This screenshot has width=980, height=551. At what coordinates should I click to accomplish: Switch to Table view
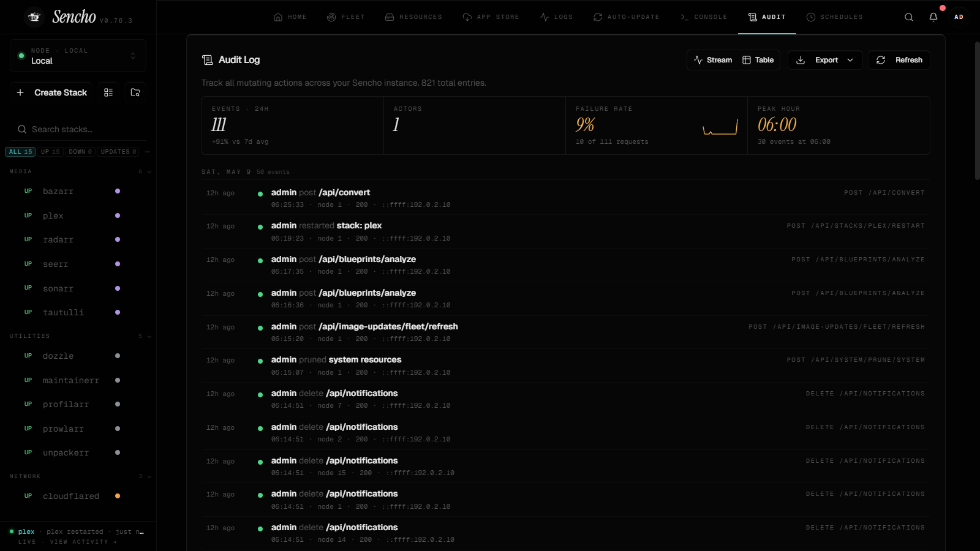coord(758,60)
